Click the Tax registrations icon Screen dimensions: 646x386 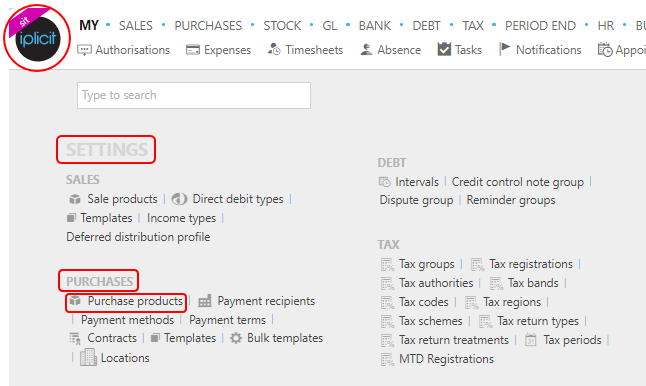coord(477,264)
